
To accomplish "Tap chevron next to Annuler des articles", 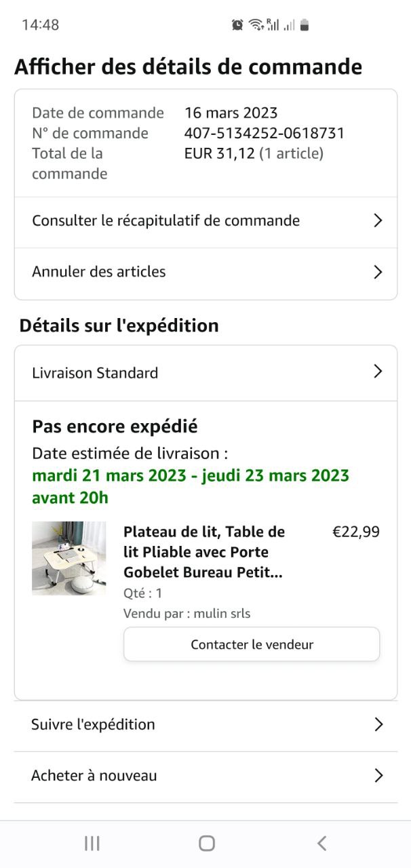I will [378, 272].
